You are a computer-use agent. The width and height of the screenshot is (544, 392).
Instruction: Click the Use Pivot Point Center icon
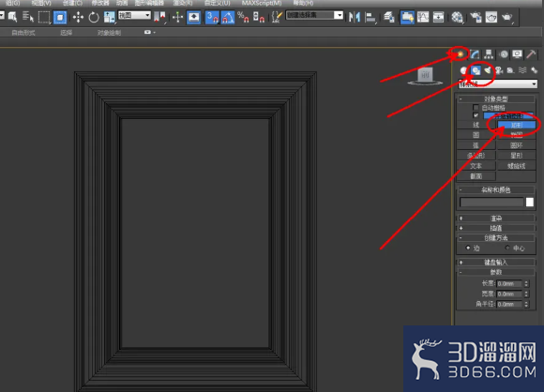click(160, 17)
